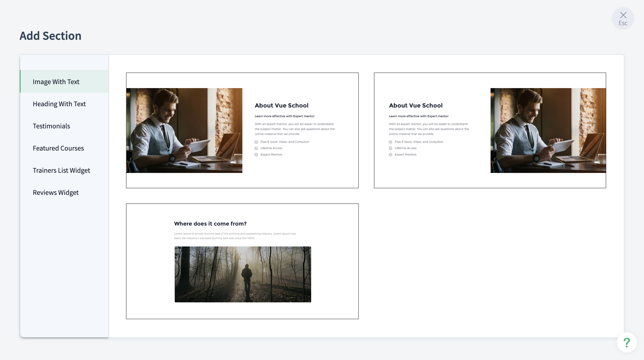
Task: Click the man photo in left template
Action: pos(184,130)
